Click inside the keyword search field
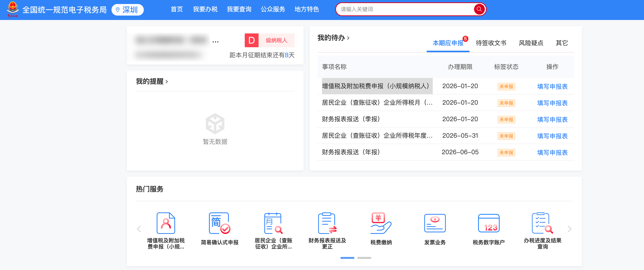Image resolution: width=644 pixels, height=270 pixels. click(400, 9)
